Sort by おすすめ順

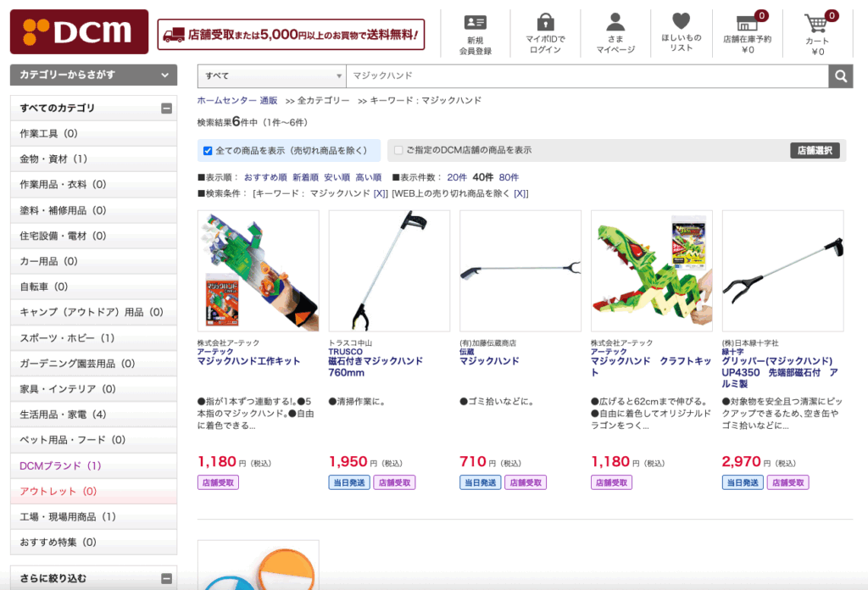265,177
